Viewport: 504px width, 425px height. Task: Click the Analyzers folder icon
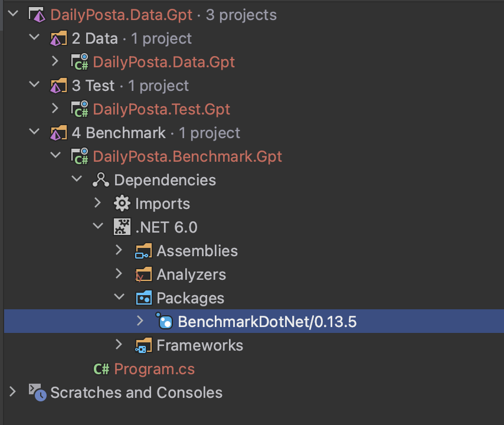click(x=143, y=274)
